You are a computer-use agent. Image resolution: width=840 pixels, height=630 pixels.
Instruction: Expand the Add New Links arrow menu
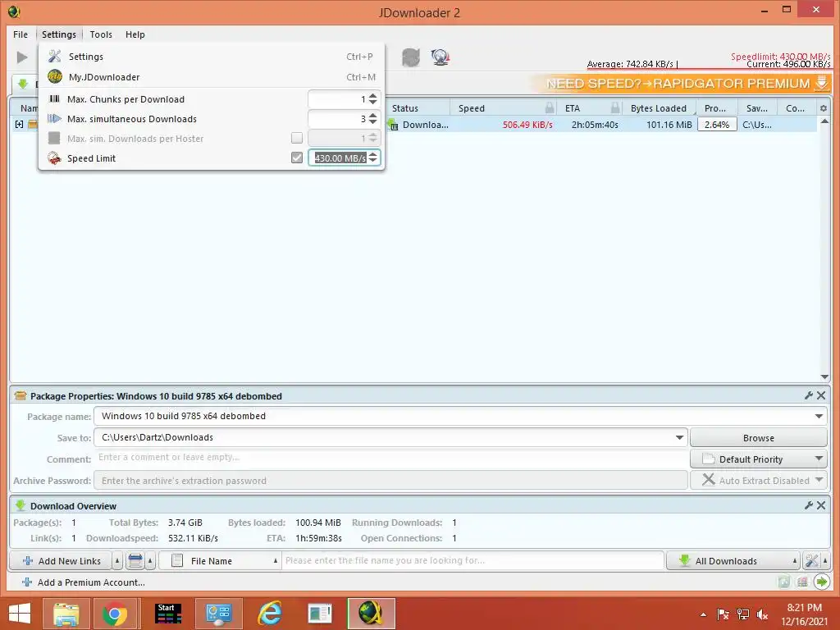point(117,561)
